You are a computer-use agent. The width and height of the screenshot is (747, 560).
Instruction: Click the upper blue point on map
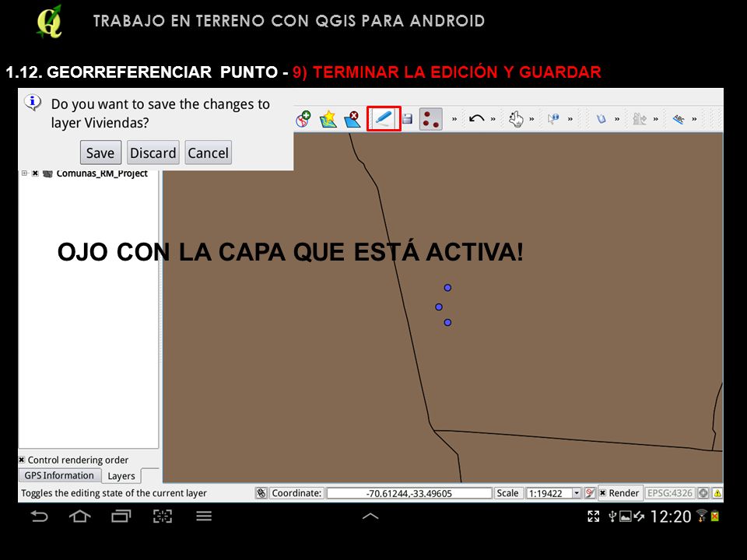448,288
